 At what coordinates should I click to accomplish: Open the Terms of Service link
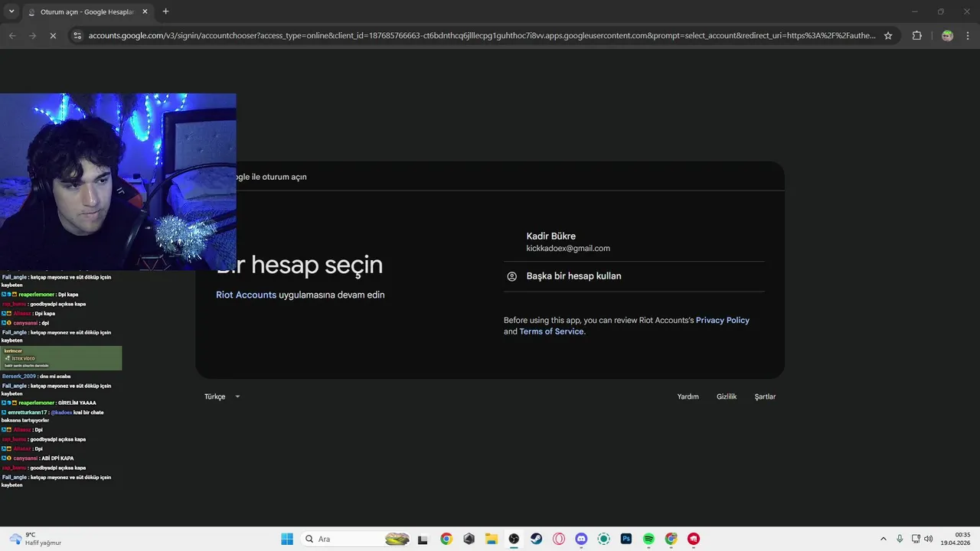pos(551,331)
